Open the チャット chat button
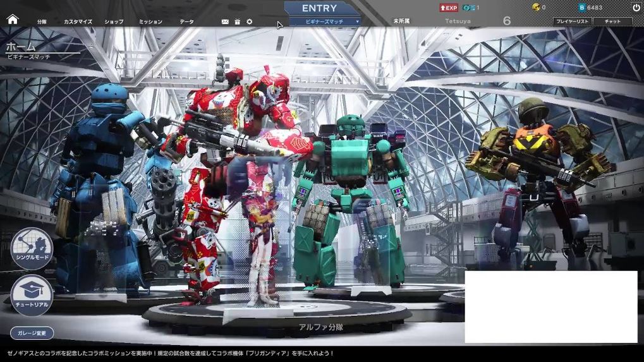 (612, 21)
